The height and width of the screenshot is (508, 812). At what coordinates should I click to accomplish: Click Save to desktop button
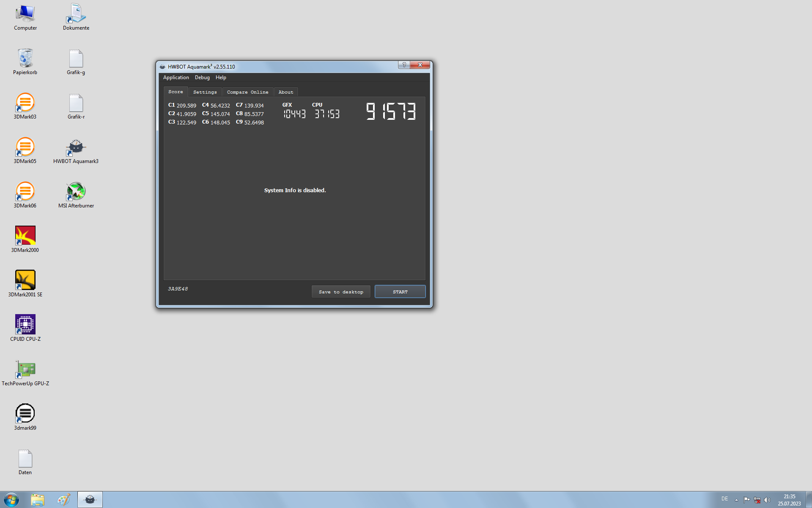[341, 292]
